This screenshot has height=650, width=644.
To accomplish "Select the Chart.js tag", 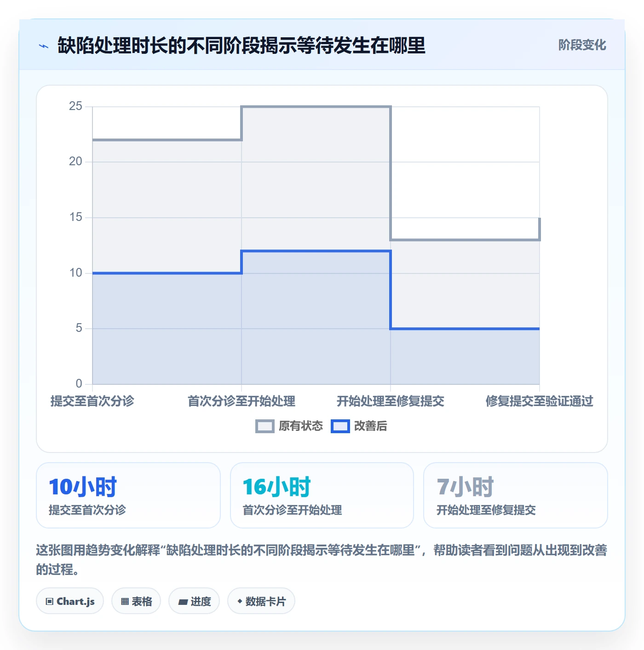I will point(70,601).
